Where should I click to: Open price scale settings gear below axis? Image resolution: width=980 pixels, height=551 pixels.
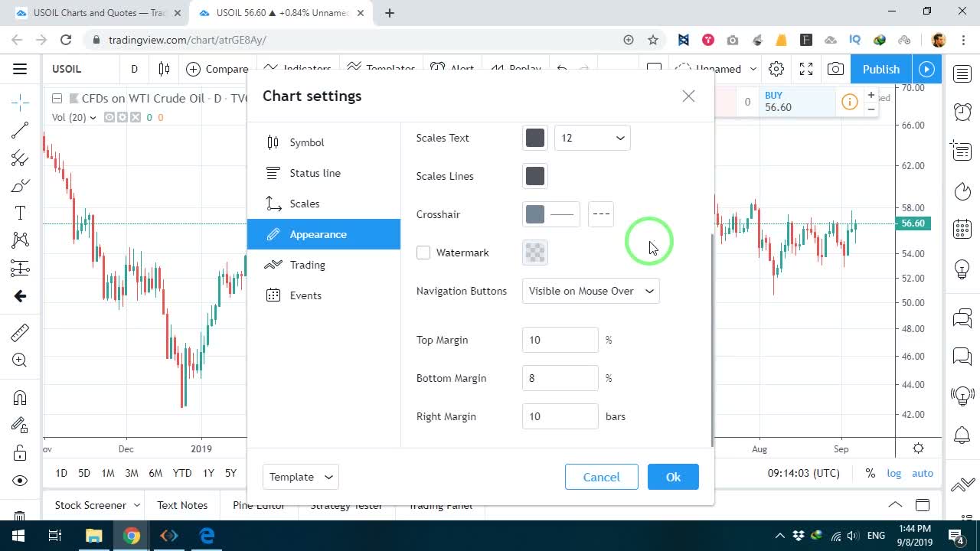pos(918,448)
